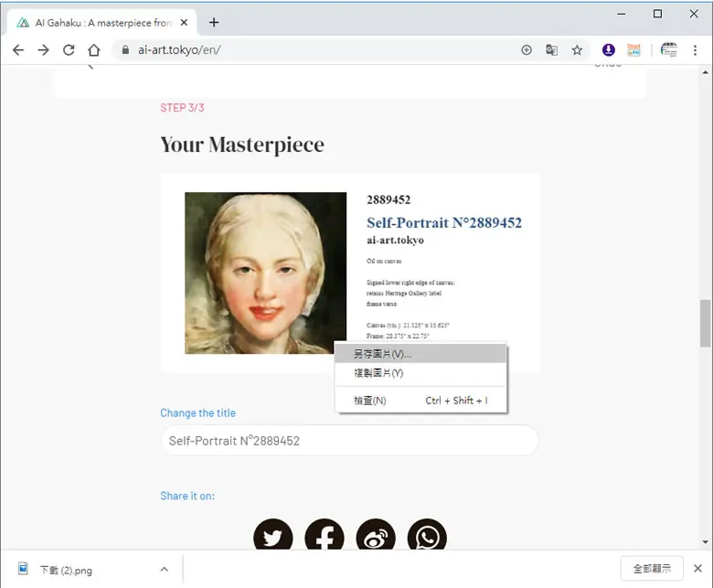Click the translate page icon

[551, 50]
